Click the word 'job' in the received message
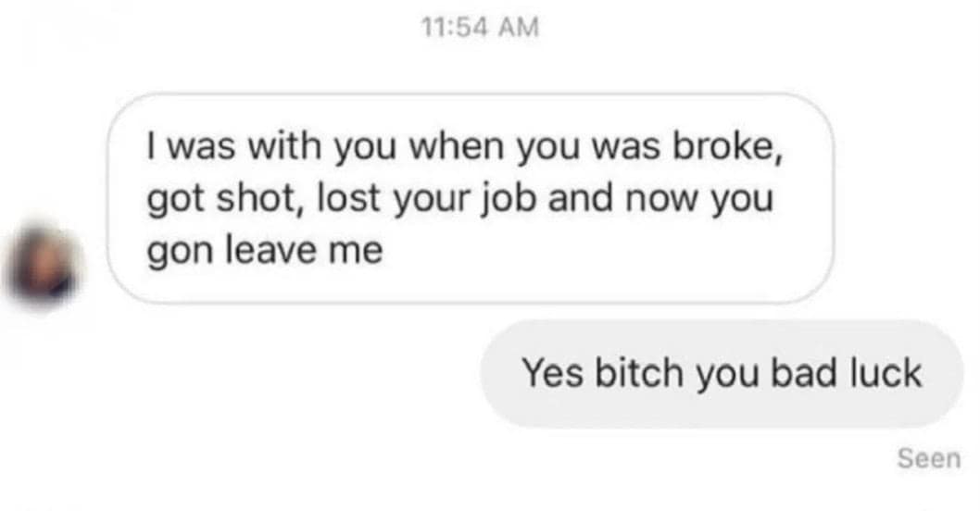The image size is (980, 511). (x=509, y=200)
